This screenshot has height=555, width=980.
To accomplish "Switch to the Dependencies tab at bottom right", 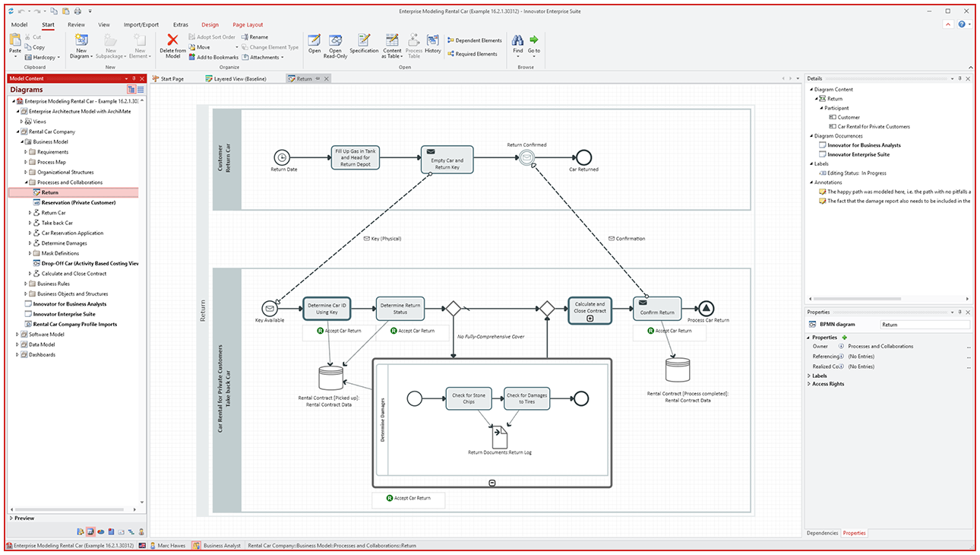I will coord(821,533).
